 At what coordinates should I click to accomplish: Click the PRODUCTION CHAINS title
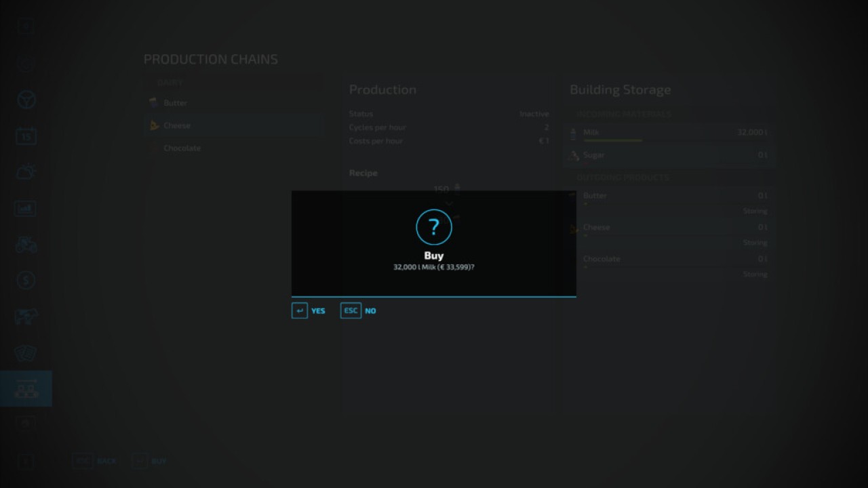click(x=211, y=59)
